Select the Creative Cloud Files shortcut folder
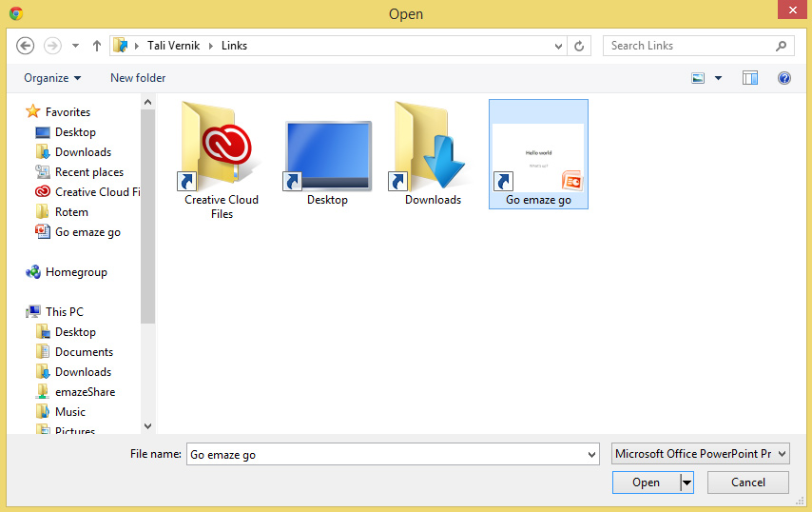 point(222,160)
